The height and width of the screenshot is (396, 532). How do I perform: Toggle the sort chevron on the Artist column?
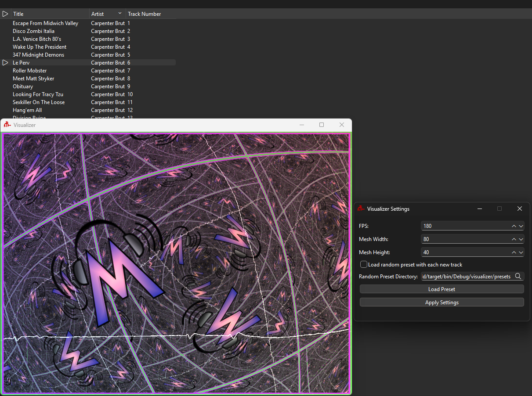tap(120, 14)
